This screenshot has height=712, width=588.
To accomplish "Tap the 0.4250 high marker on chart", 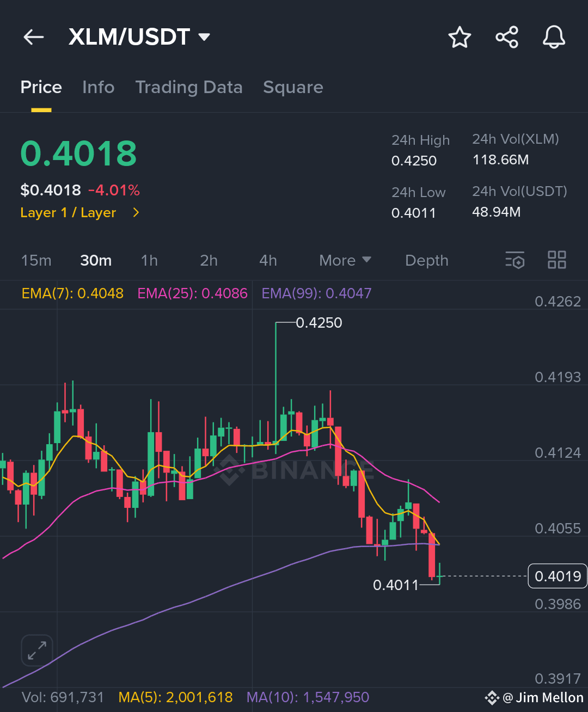I will (319, 323).
